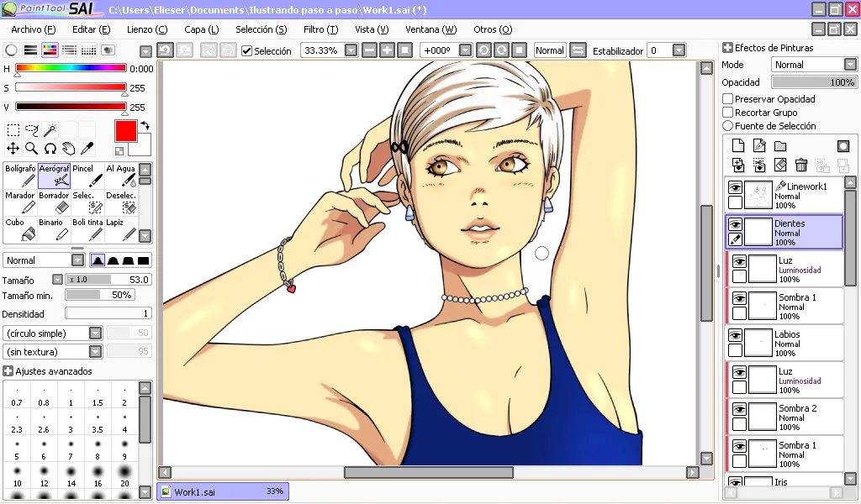Click the zoom out minus button

tap(370, 50)
